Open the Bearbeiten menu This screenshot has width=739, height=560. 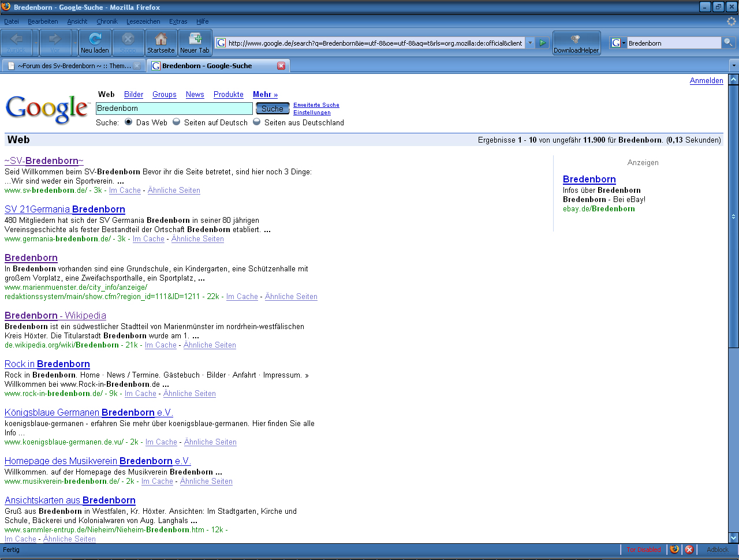(x=43, y=21)
